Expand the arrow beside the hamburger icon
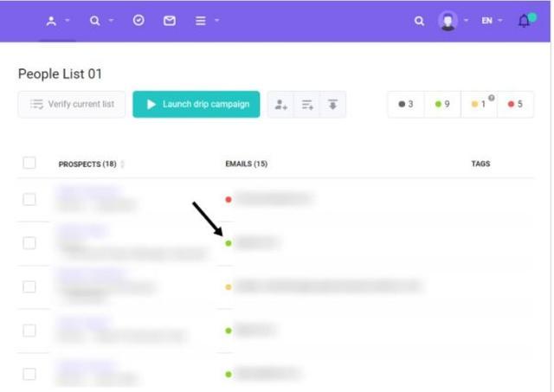 (x=217, y=21)
